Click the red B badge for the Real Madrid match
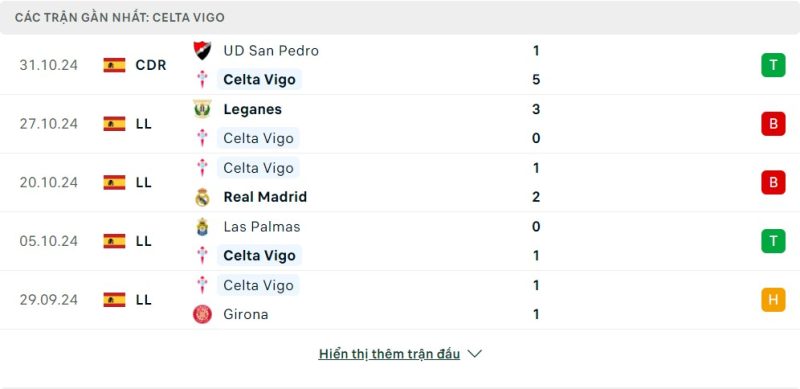This screenshot has height=389, width=800. click(x=773, y=182)
